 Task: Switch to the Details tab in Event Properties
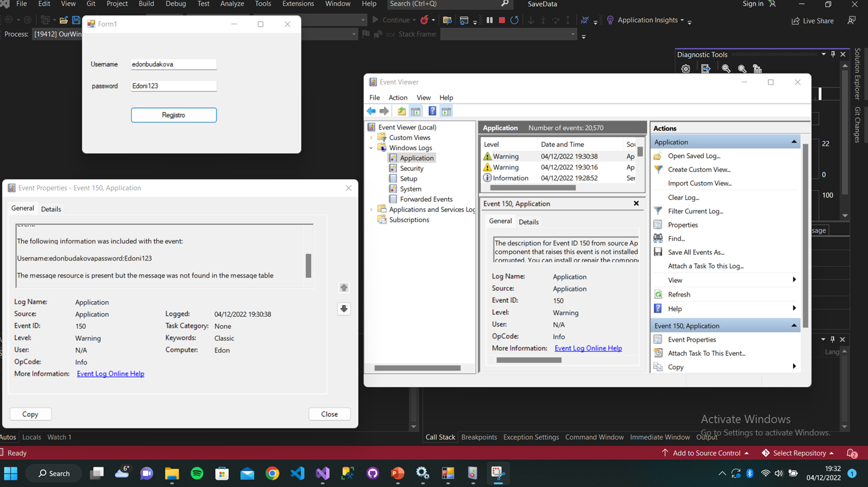[x=51, y=209]
